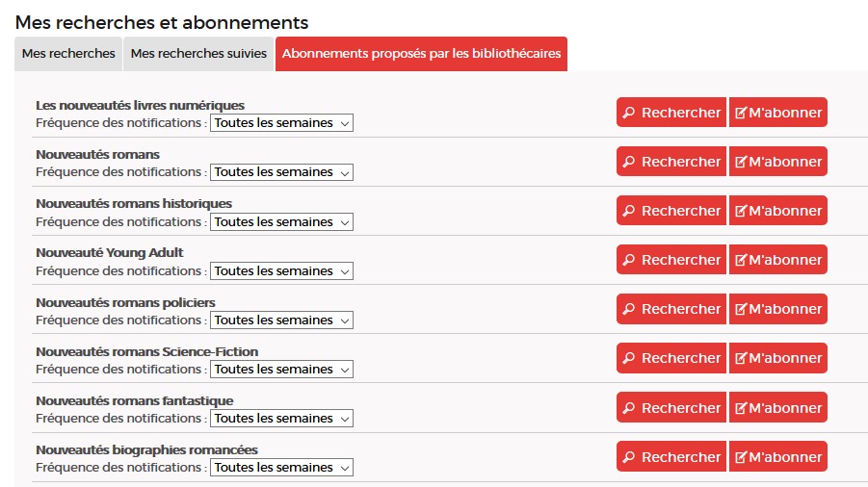
Task: Click magnifier icon for Nouveautés romans fantastique
Action: tap(629, 407)
